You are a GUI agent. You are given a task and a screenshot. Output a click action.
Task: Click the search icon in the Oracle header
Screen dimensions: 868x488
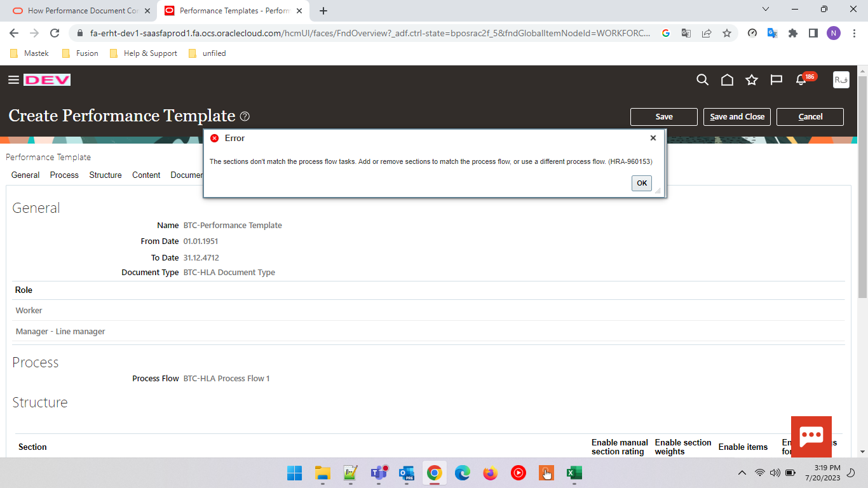pos(702,80)
